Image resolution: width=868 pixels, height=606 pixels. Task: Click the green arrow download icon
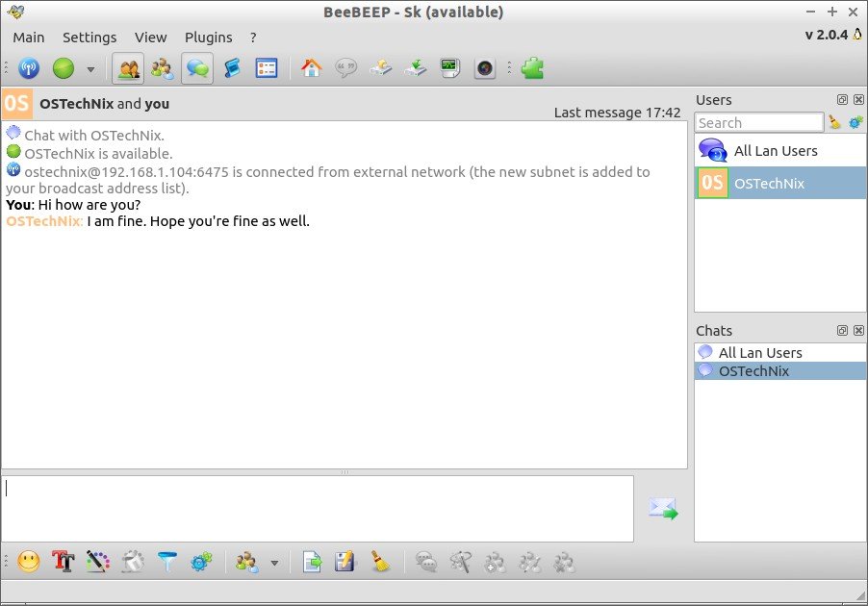[415, 68]
